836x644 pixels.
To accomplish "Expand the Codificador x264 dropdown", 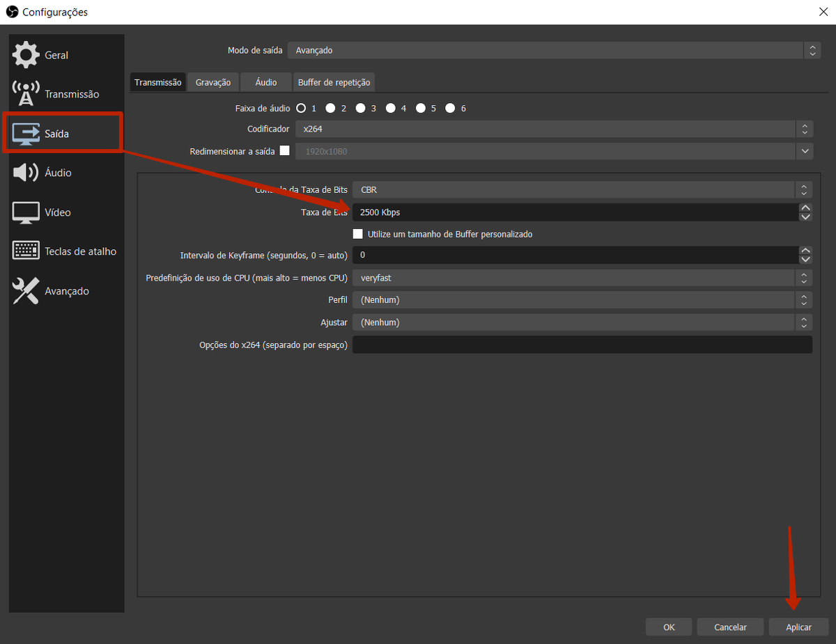I will coord(553,129).
